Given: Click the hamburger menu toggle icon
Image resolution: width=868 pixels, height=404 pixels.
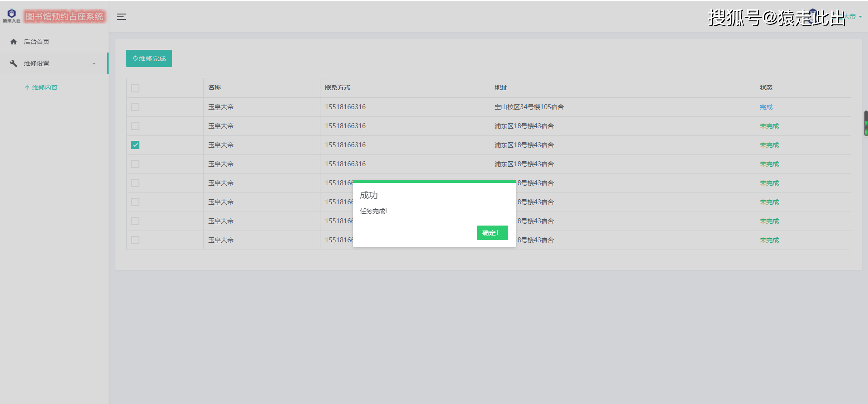Looking at the screenshot, I should (x=121, y=17).
